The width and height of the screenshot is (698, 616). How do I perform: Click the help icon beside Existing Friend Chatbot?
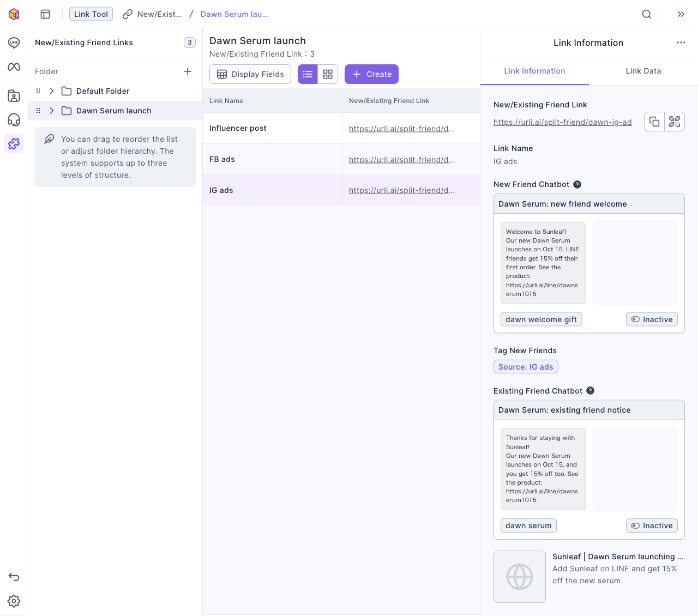click(x=591, y=391)
